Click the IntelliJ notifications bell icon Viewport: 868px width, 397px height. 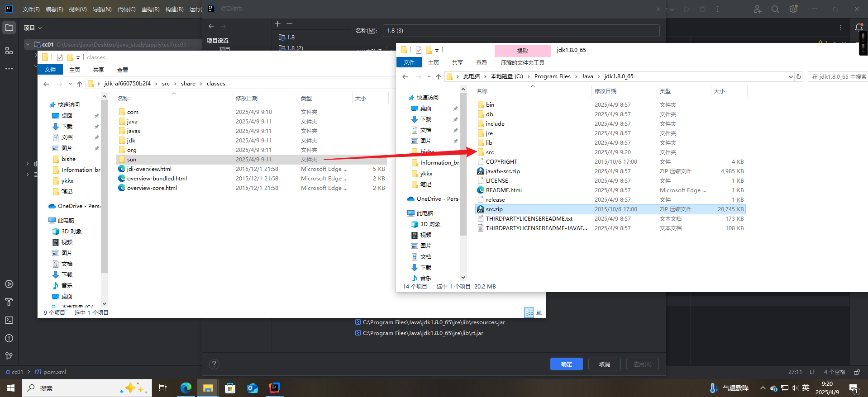coord(859,28)
